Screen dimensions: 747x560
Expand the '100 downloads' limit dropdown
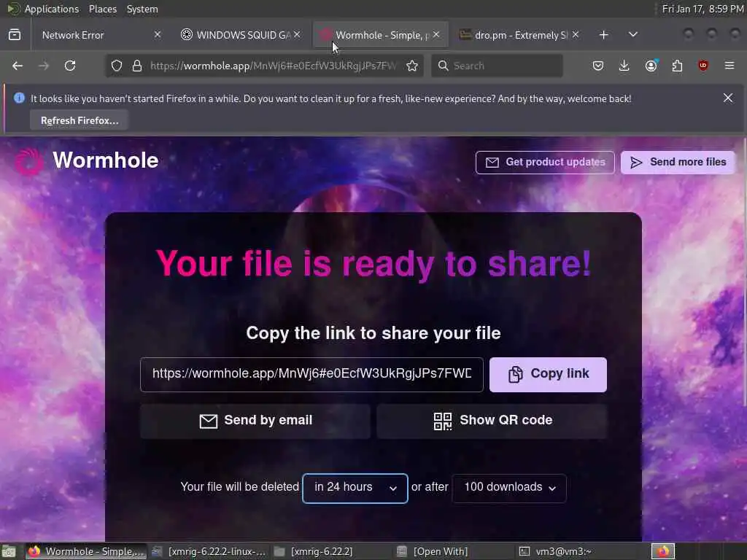[508, 488]
